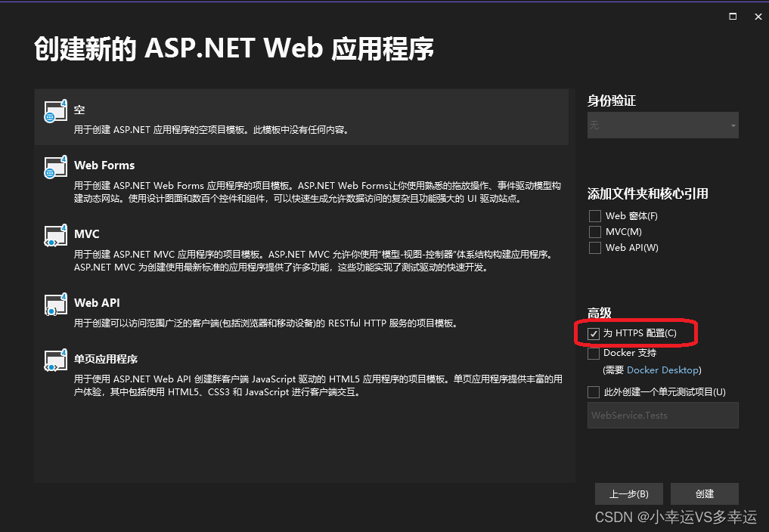Select the Web Forms template title

[104, 165]
